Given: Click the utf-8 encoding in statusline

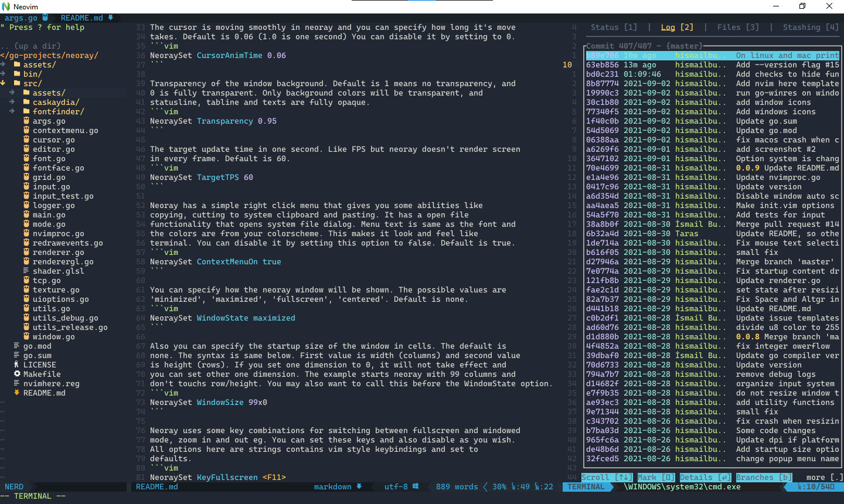Looking at the screenshot, I should (x=396, y=486).
